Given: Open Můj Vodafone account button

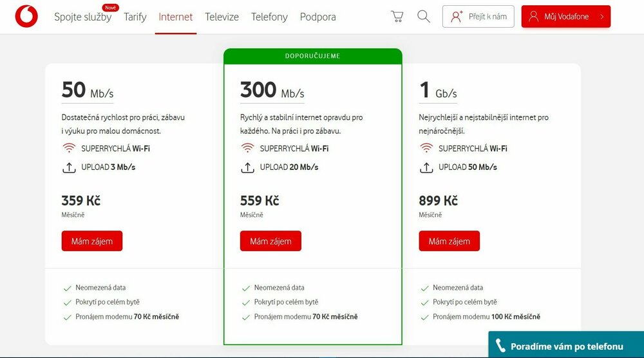Looking at the screenshot, I should click(x=566, y=17).
